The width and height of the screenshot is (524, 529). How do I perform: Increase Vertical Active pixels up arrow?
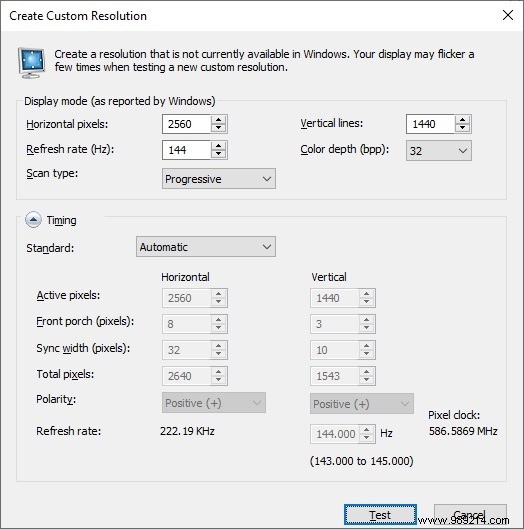click(x=366, y=294)
